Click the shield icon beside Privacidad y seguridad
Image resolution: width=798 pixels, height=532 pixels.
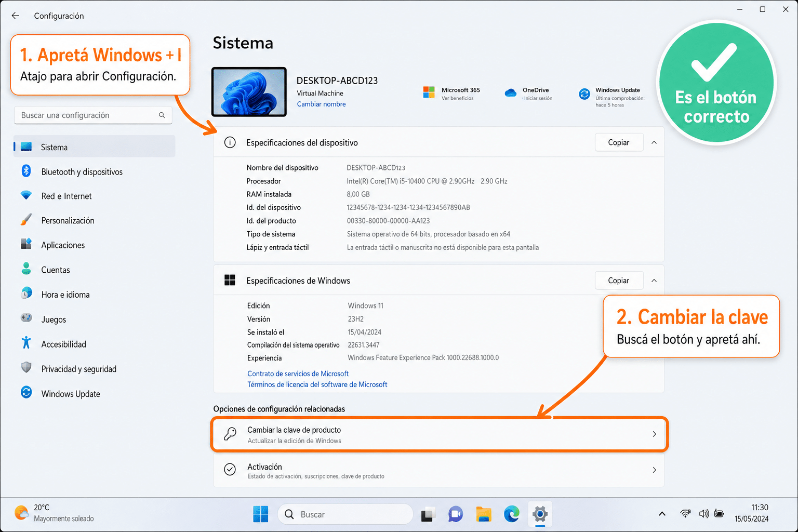click(x=26, y=368)
